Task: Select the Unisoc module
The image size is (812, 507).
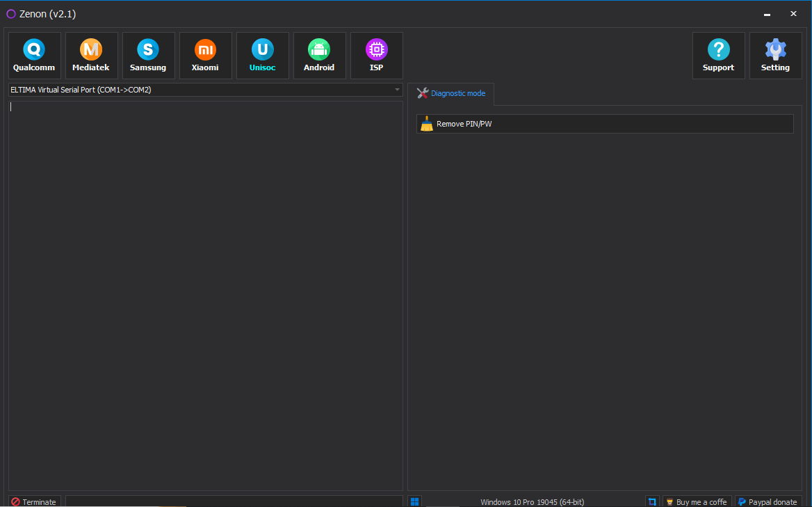Action: pyautogui.click(x=263, y=56)
